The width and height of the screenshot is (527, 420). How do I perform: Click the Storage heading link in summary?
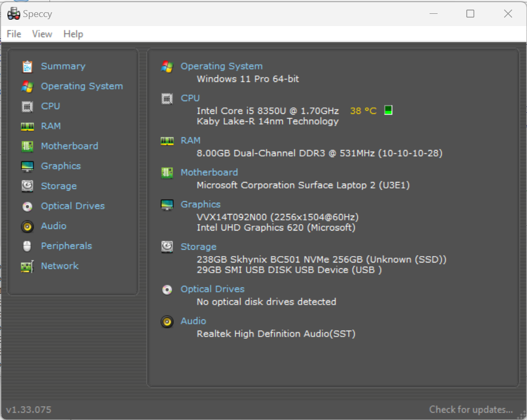[199, 246]
